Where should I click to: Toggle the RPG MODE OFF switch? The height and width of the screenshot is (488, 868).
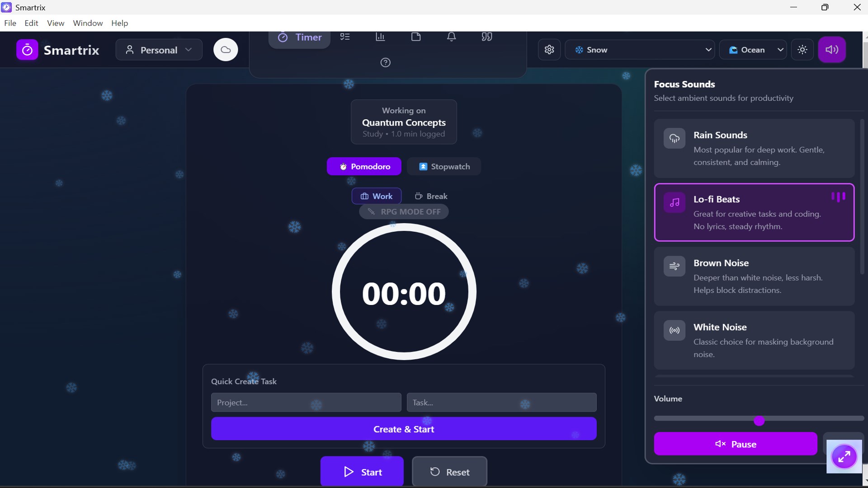[404, 211]
